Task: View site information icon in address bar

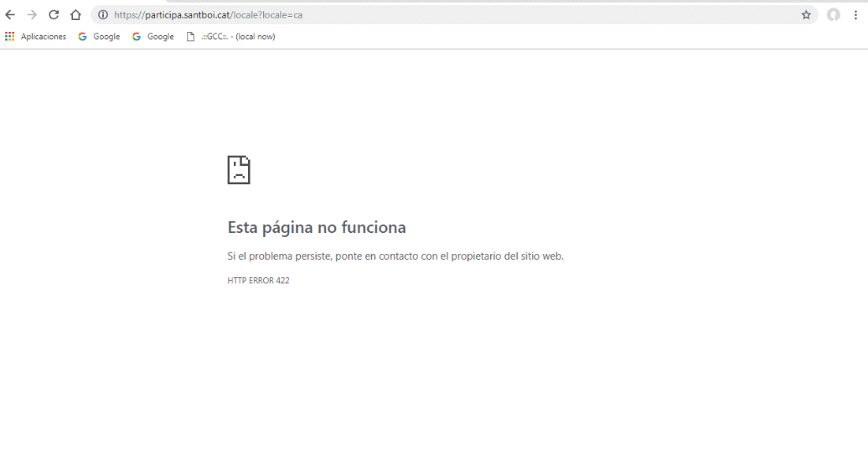Action: (103, 15)
